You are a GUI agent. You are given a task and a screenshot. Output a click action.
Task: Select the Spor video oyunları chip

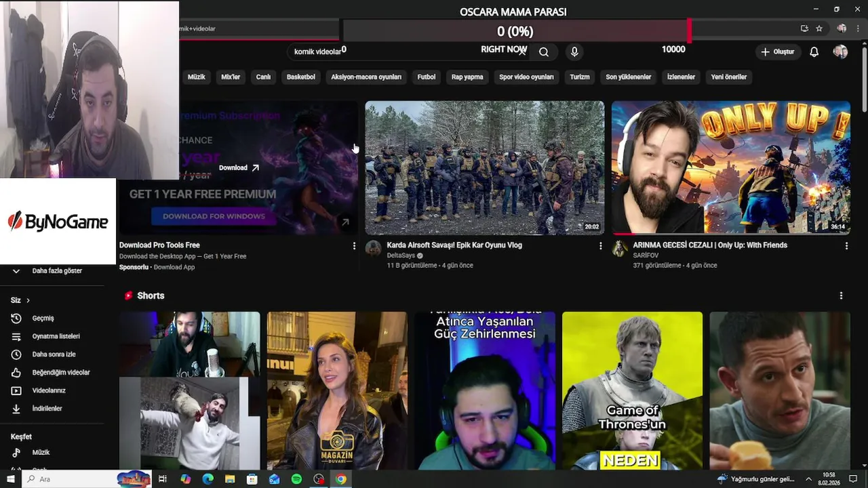pyautogui.click(x=526, y=77)
